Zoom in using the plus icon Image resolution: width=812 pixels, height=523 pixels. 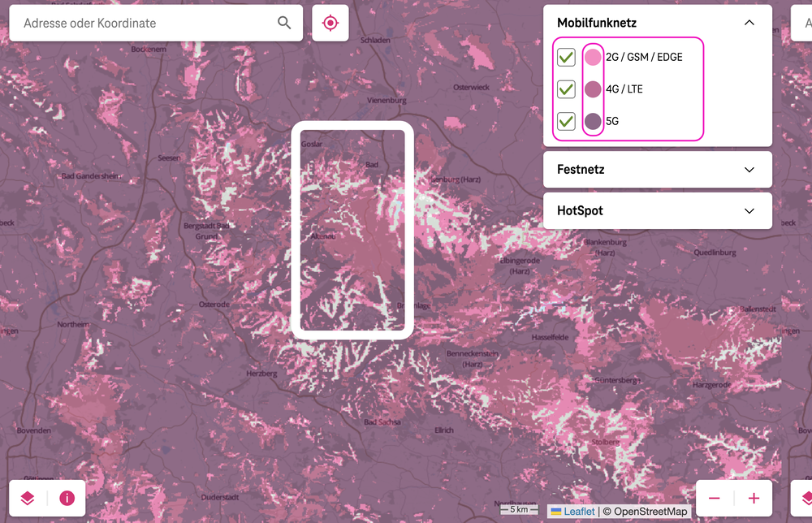(x=754, y=498)
